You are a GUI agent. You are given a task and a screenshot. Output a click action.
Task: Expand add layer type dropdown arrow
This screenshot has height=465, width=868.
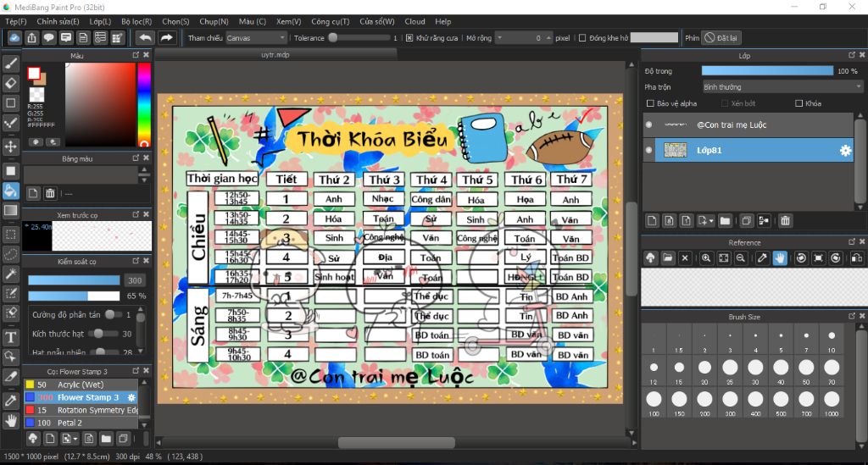(x=711, y=221)
